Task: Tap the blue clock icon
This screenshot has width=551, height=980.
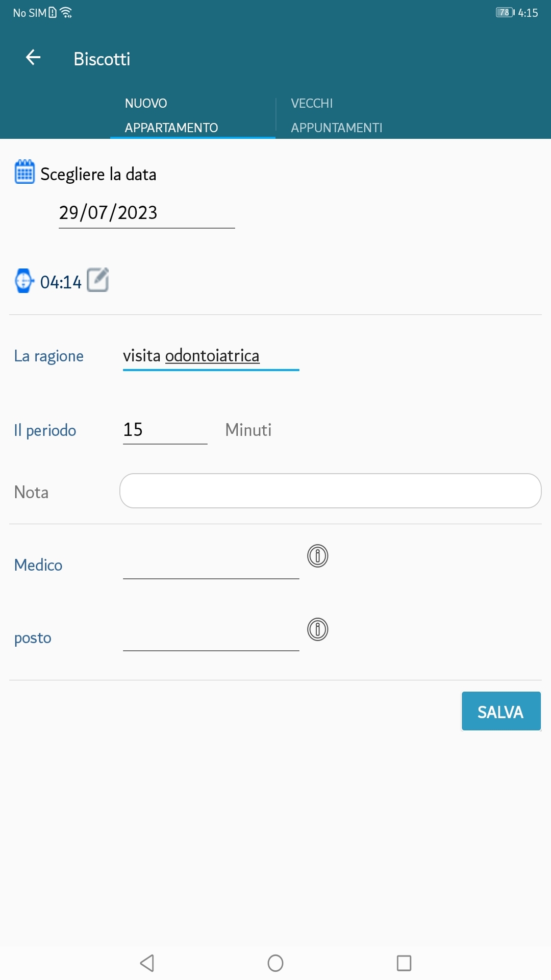Action: coord(23,281)
